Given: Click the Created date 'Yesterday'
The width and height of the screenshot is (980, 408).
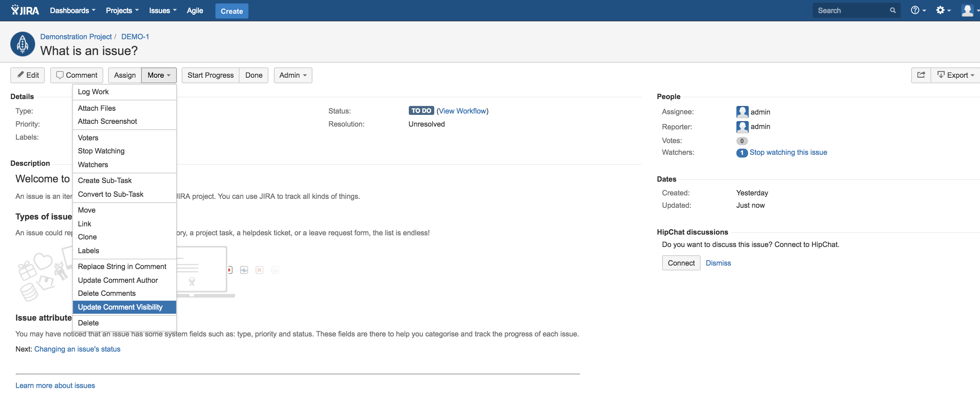Looking at the screenshot, I should point(752,193).
